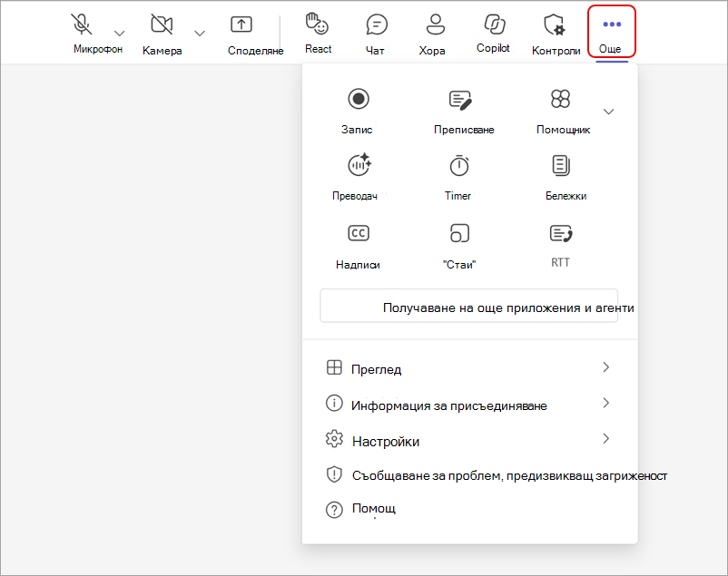The image size is (728, 576).
Task: Open the Чат chat icon
Action: tap(377, 24)
